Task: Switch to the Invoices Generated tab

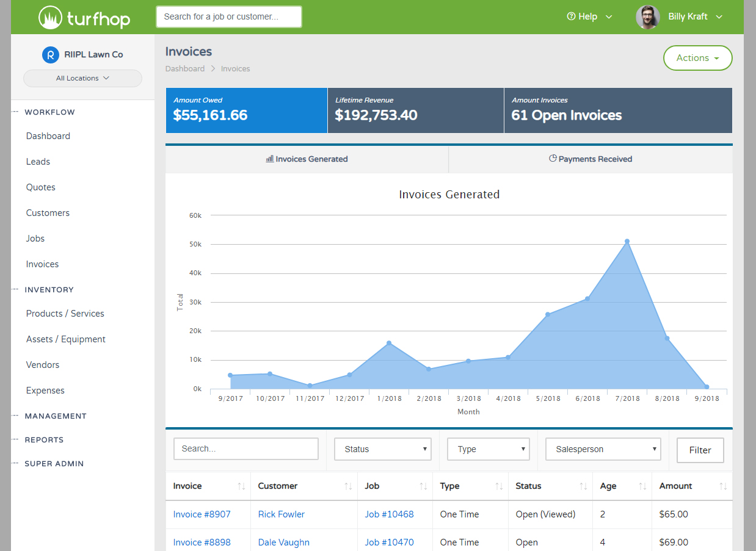Action: click(307, 159)
